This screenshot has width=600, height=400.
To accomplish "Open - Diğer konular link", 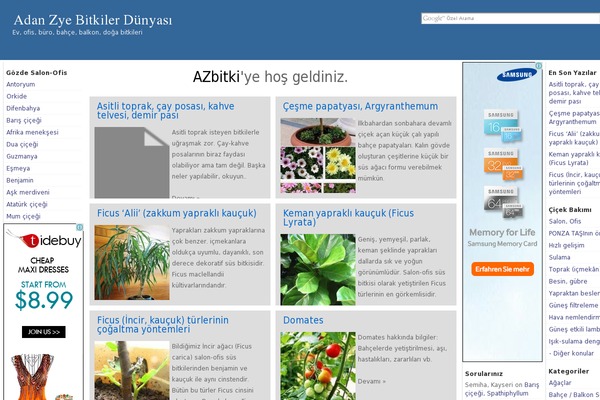I will [x=571, y=353].
